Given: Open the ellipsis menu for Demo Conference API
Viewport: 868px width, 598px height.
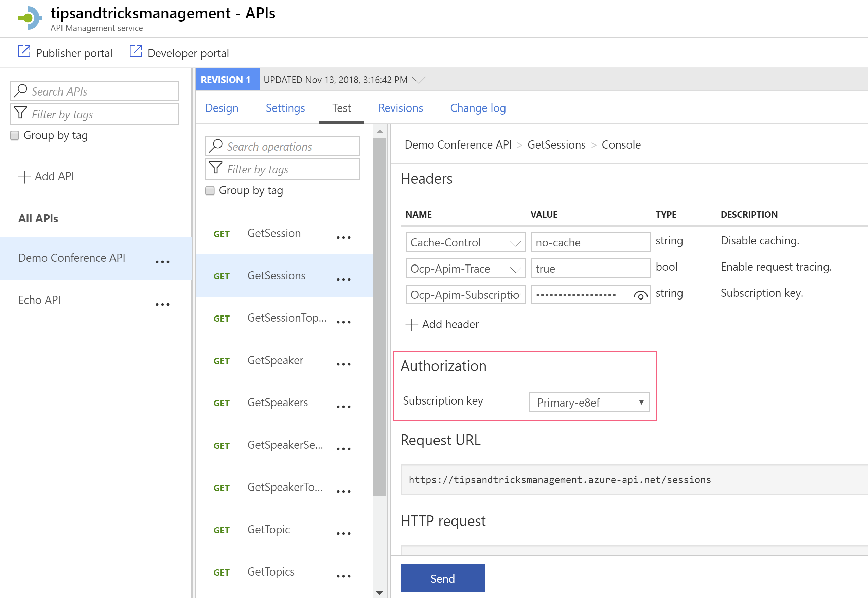Looking at the screenshot, I should 162,262.
